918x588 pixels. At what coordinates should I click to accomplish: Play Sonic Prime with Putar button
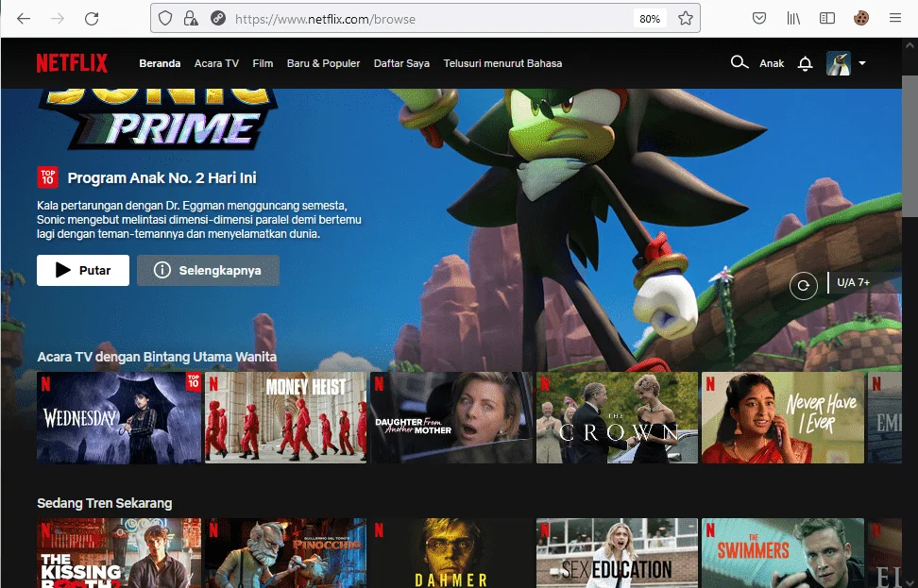pyautogui.click(x=83, y=270)
